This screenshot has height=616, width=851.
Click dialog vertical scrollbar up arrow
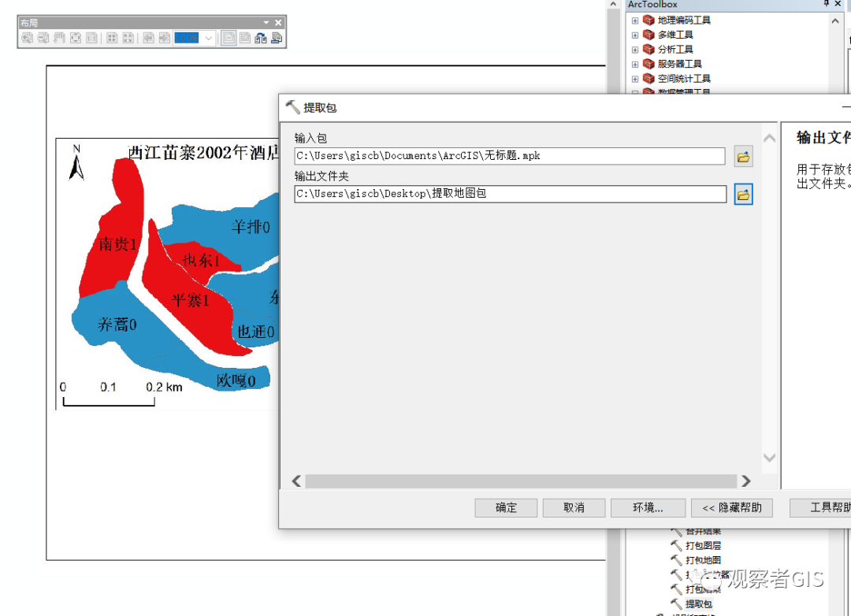(769, 139)
